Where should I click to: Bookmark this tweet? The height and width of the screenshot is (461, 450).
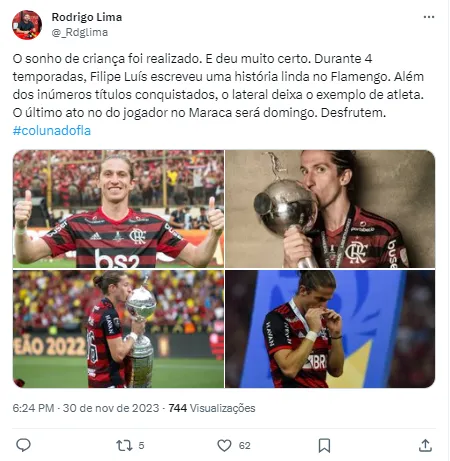click(x=324, y=445)
